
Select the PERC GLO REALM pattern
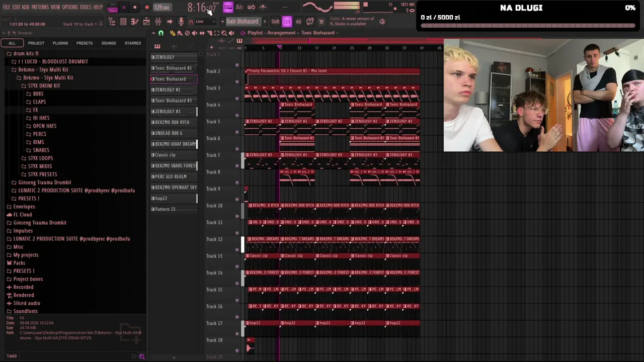pos(174,176)
